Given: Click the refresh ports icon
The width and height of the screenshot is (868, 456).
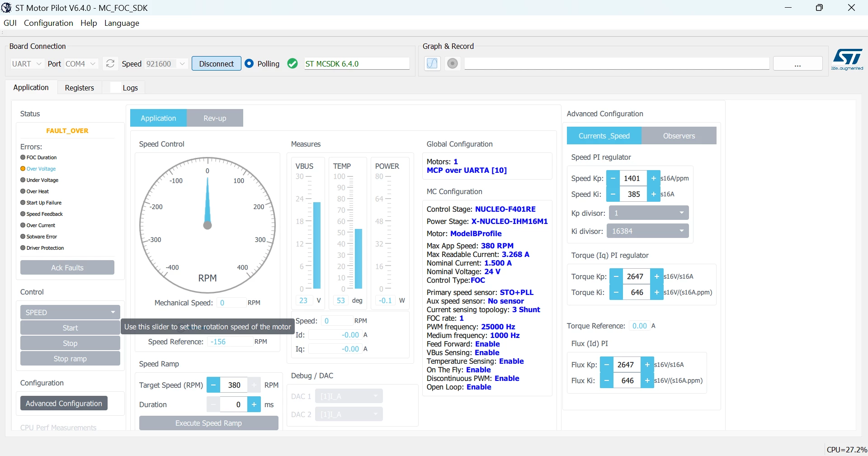Looking at the screenshot, I should click(110, 64).
